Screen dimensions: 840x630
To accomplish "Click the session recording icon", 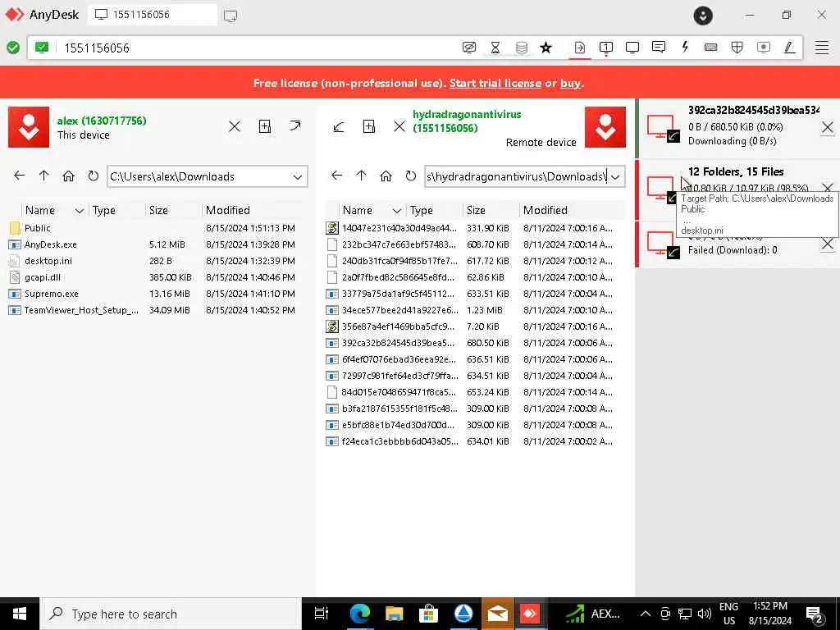I will coord(764,47).
